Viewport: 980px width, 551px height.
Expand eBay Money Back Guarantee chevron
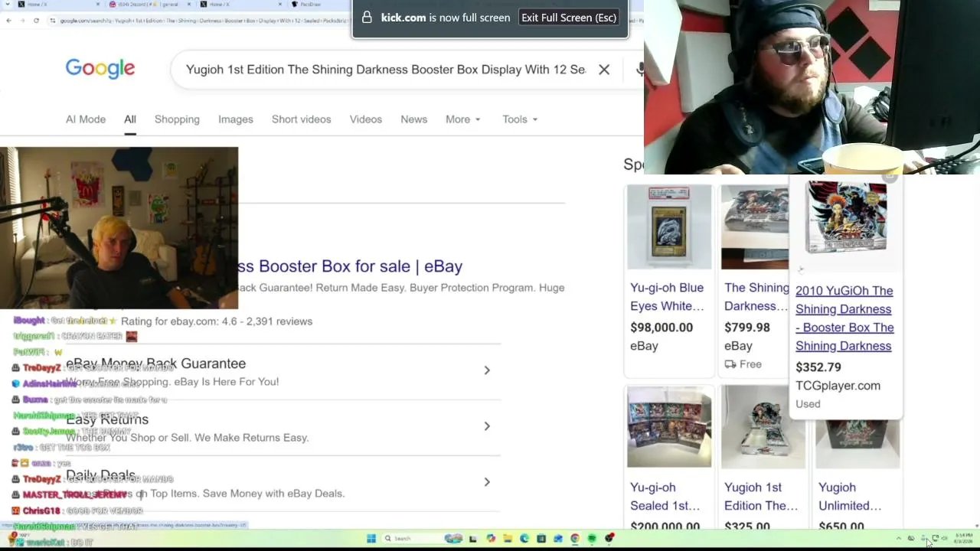click(x=487, y=370)
